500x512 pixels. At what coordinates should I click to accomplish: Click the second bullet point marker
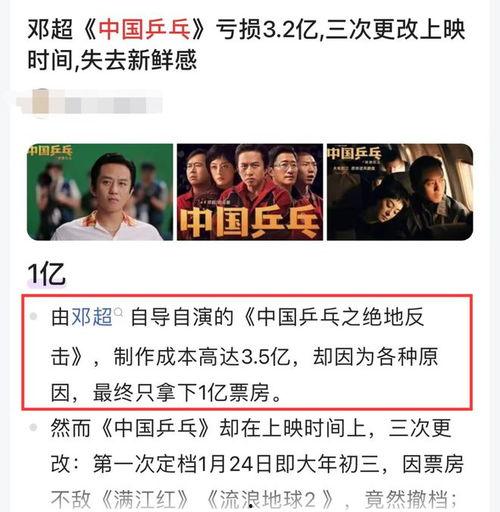coord(33,427)
